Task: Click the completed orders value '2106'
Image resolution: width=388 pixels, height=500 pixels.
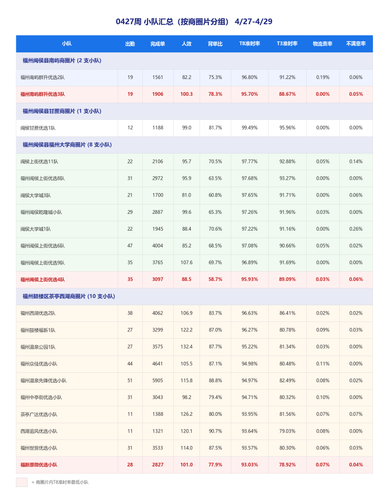Action: 158,161
